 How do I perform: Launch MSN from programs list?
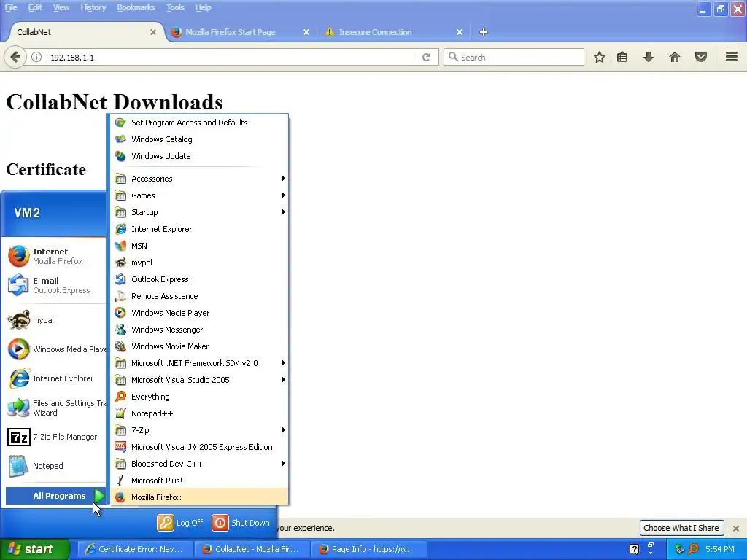click(x=199, y=246)
